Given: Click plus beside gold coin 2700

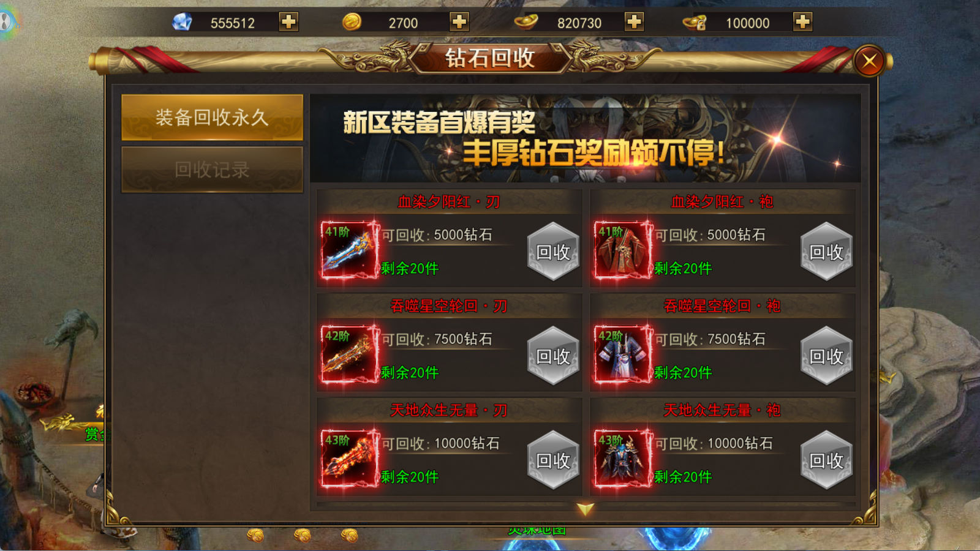Looking at the screenshot, I should coord(459,22).
